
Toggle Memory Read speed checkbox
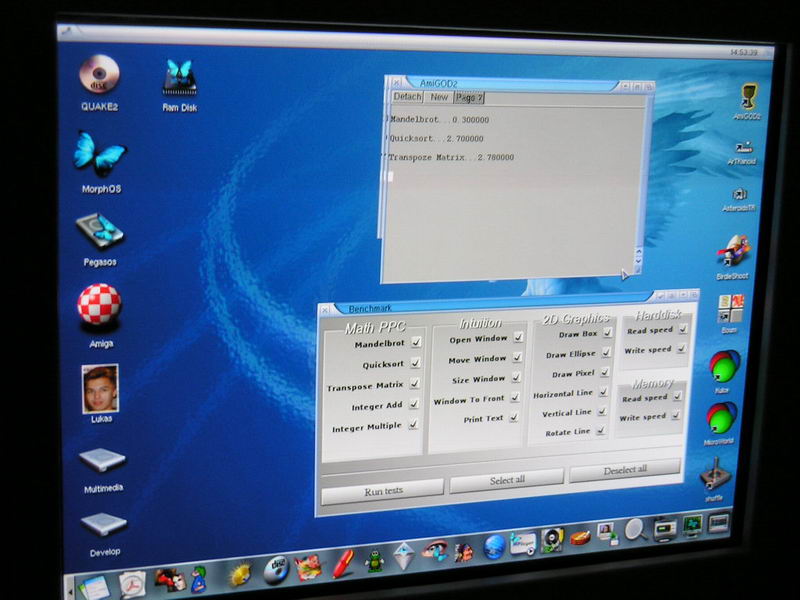point(678,396)
